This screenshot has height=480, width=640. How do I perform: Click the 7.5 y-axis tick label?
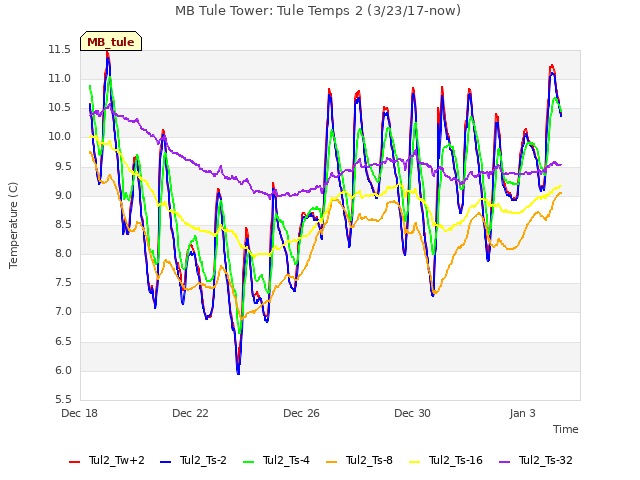[63, 282]
